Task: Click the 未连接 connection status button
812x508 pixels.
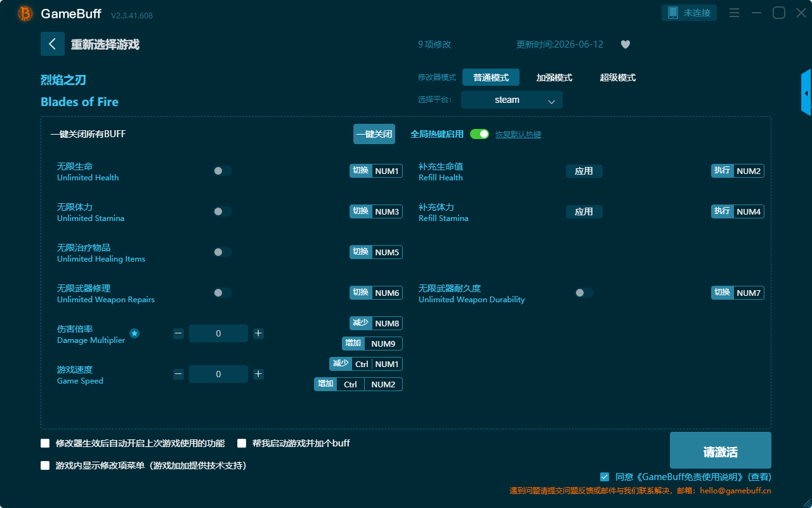Action: coord(690,13)
